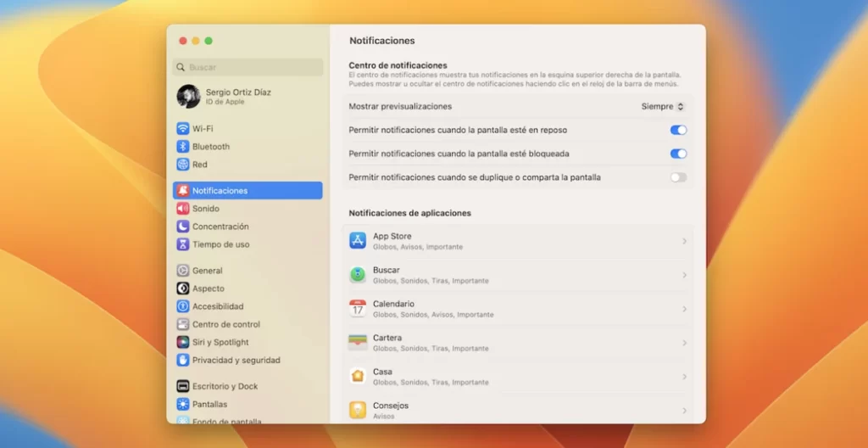Click the App Store app icon
This screenshot has height=448, width=868.
point(358,241)
